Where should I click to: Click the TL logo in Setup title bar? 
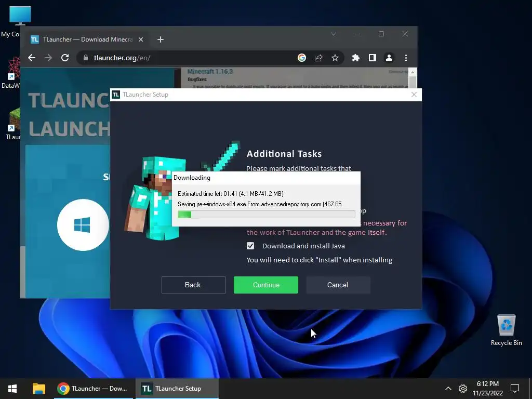pos(116,95)
